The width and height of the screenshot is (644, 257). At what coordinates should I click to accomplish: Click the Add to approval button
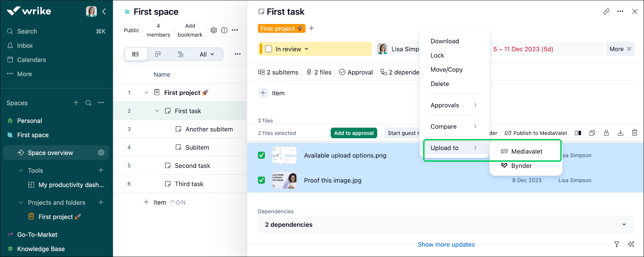[353, 133]
